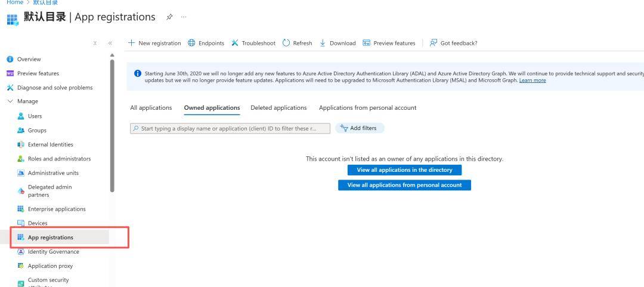The image size is (644, 287).
Task: Switch to All applications tab
Action: pyautogui.click(x=151, y=108)
